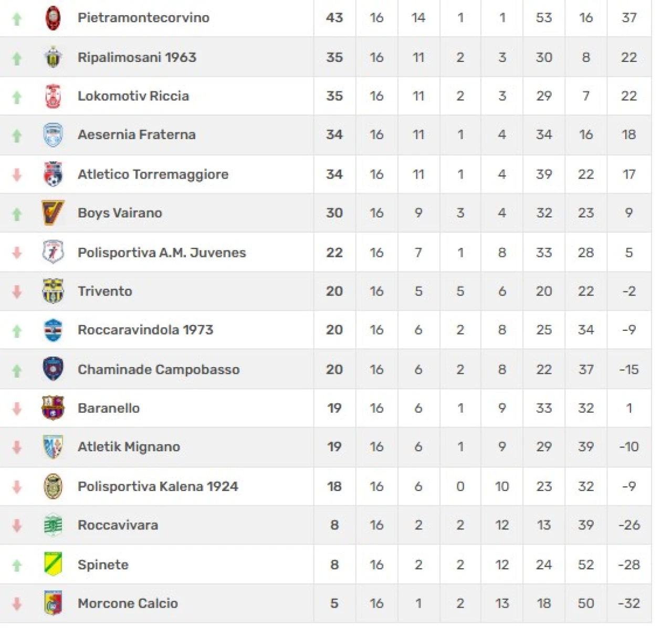Click the Roccavivara team logo
This screenshot has height=636, width=672.
click(x=53, y=525)
